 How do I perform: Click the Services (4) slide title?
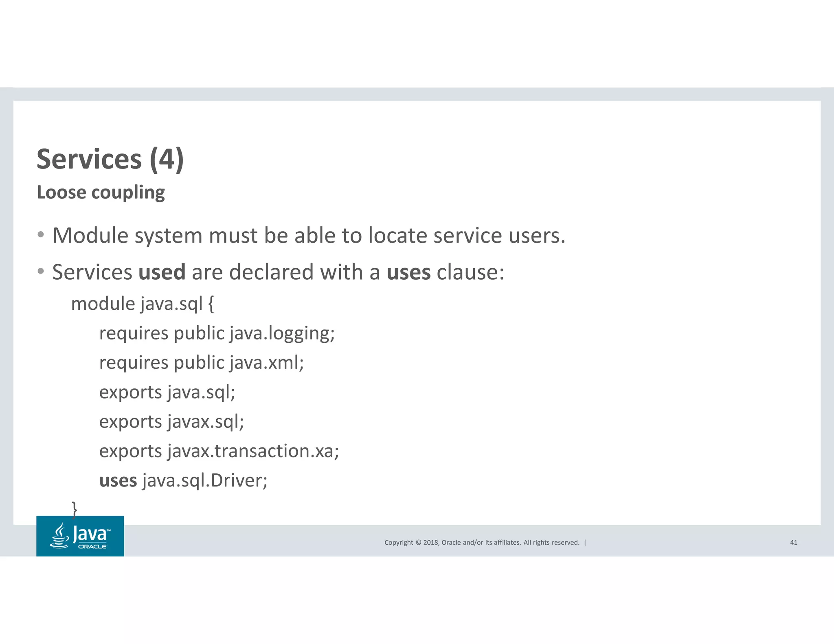[110, 159]
